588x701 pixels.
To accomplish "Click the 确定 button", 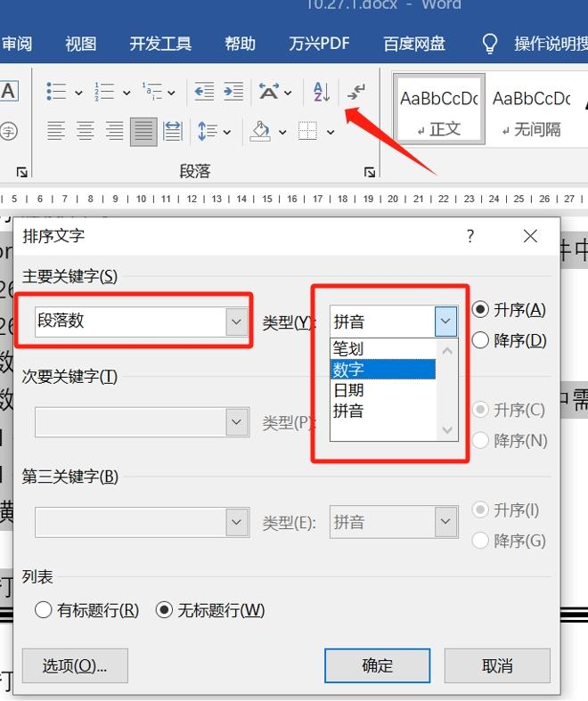I will coord(377,665).
